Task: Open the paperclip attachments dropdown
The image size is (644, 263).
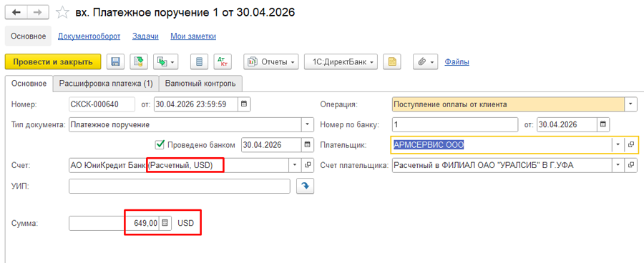Action: pos(426,62)
